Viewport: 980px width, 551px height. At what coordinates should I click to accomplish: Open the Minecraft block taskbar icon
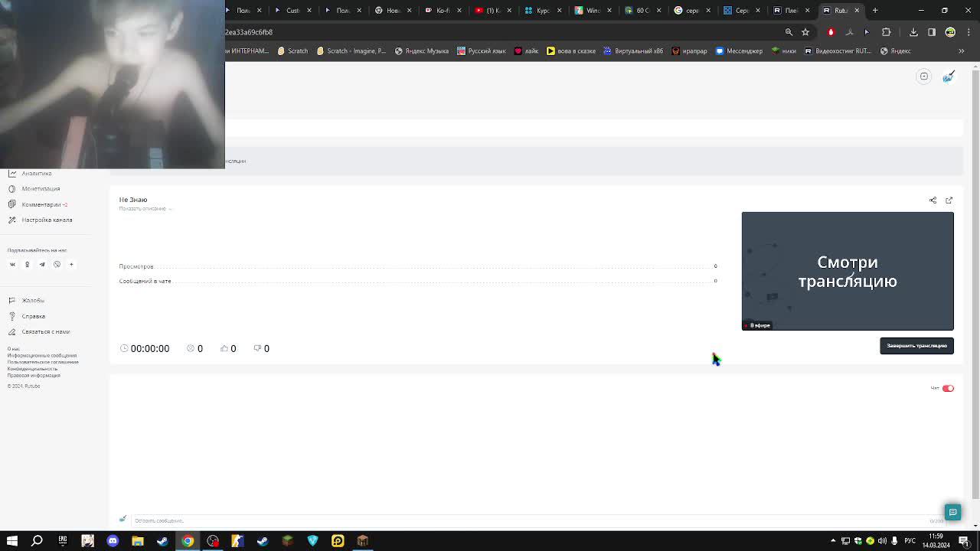288,541
